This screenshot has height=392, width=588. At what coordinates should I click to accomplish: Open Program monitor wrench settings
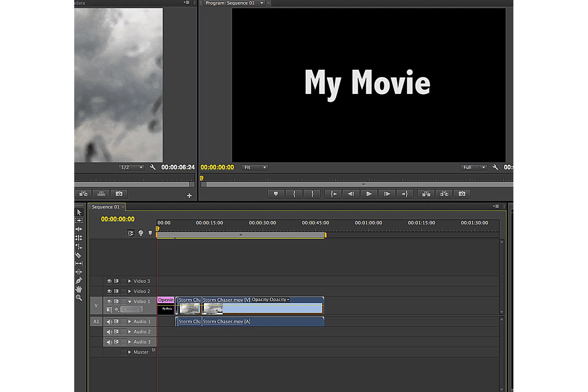pyautogui.click(x=495, y=167)
